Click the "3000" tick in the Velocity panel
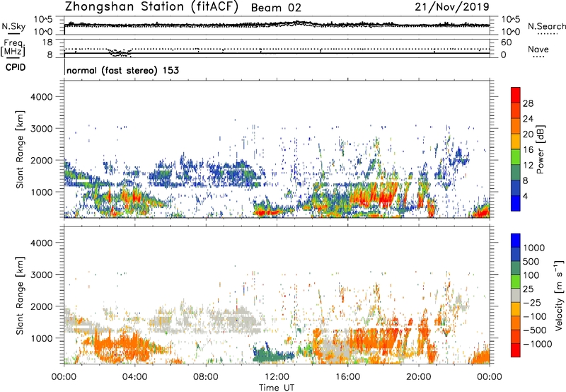 tap(41, 275)
